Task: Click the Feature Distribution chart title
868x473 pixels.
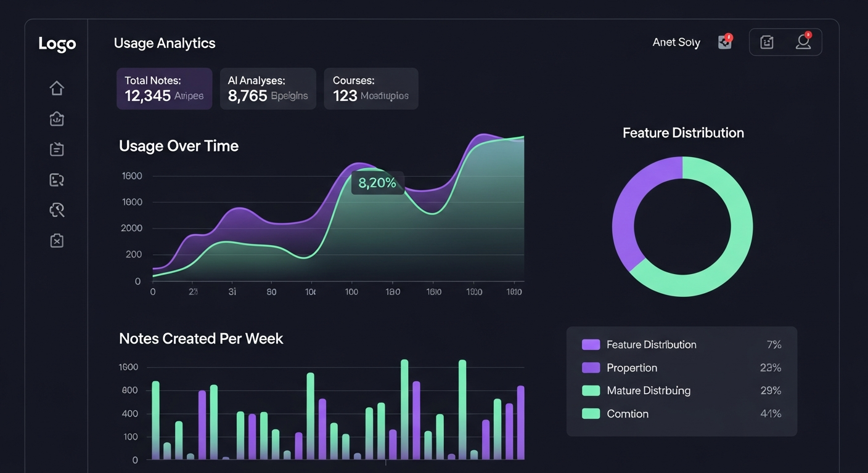Action: tap(683, 133)
